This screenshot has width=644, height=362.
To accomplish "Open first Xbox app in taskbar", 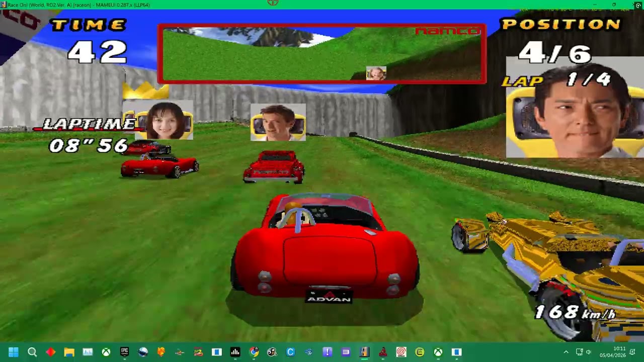I will pyautogui.click(x=106, y=352).
